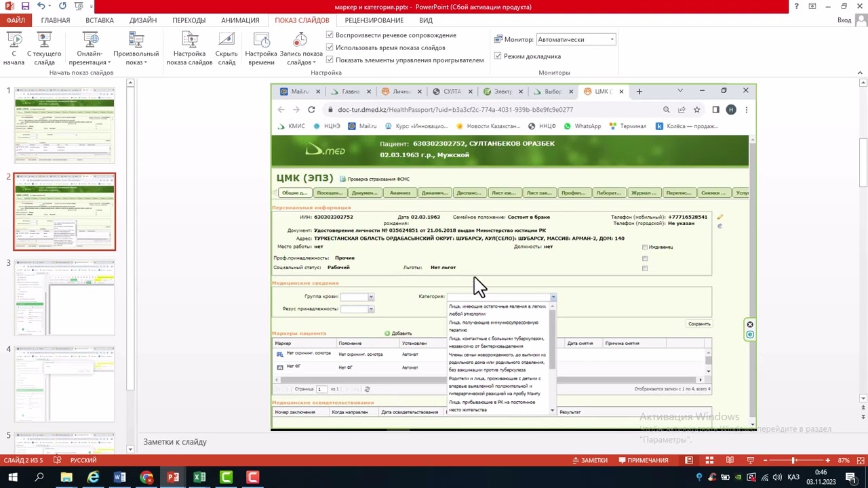Switch to Reading view

(x=730, y=460)
